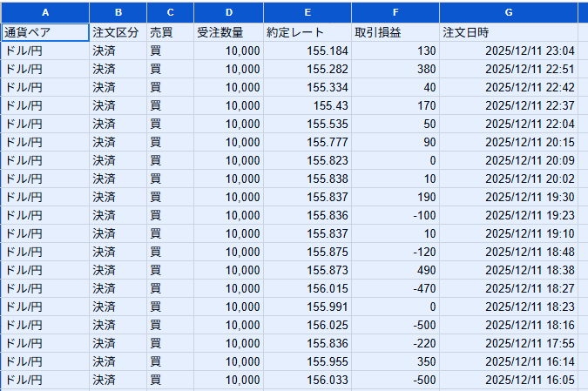This screenshot has height=391, width=588.
Task: Select the loss cell showing -470
Action: click(x=395, y=288)
